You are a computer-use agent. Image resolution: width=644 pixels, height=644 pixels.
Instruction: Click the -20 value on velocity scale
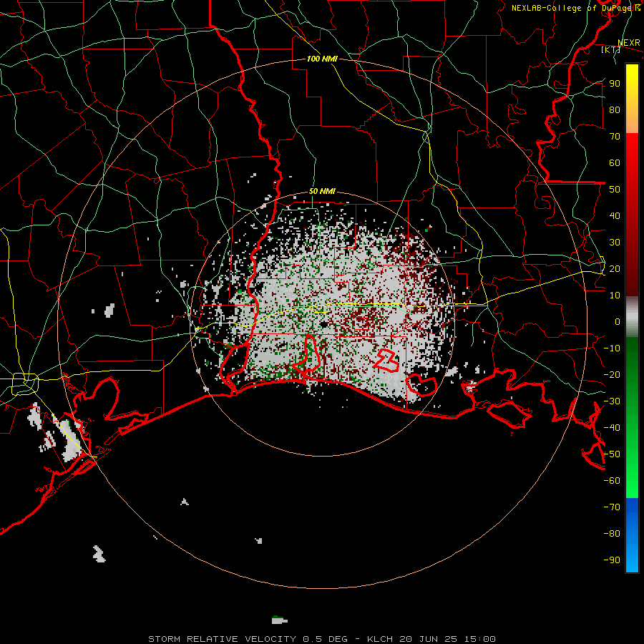click(612, 375)
